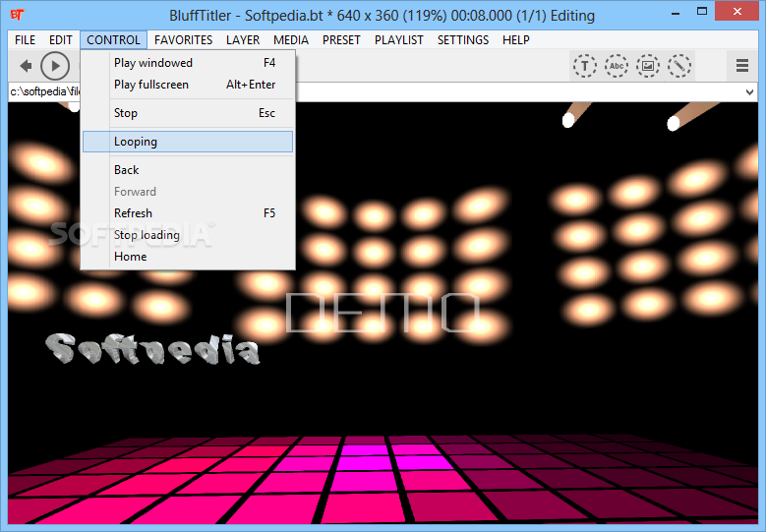
Task: Open the SETTINGS menu
Action: (x=462, y=40)
